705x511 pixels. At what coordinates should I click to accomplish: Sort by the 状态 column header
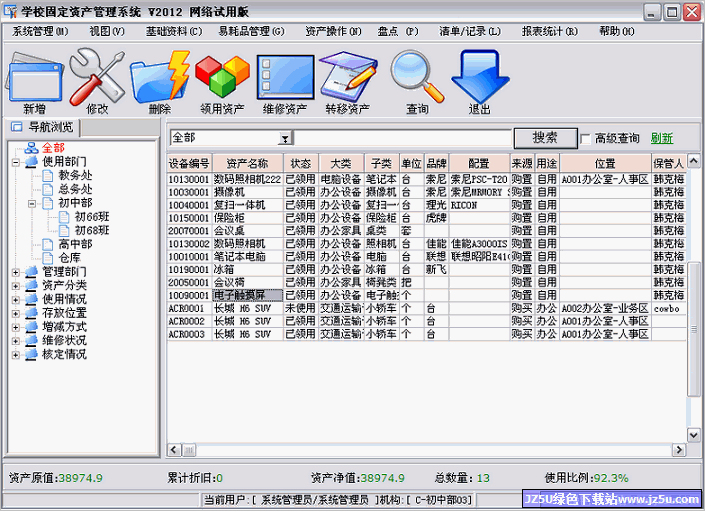coord(301,164)
